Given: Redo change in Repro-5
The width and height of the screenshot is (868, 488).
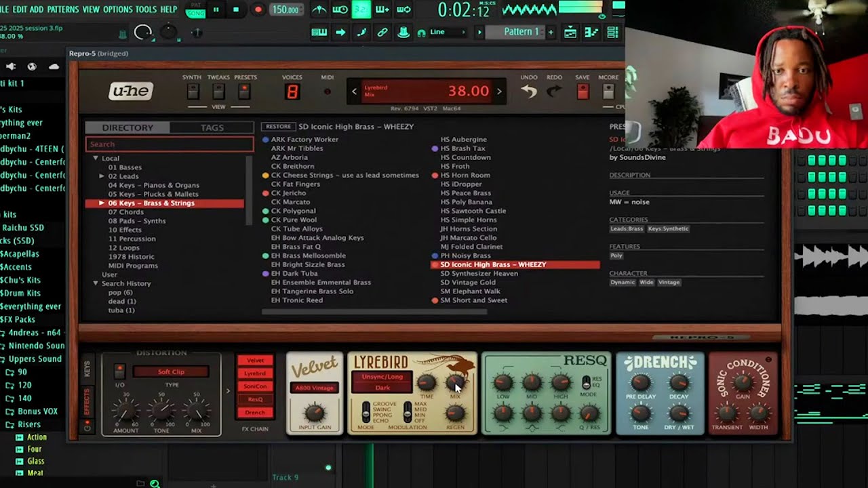Looking at the screenshot, I should [x=555, y=91].
